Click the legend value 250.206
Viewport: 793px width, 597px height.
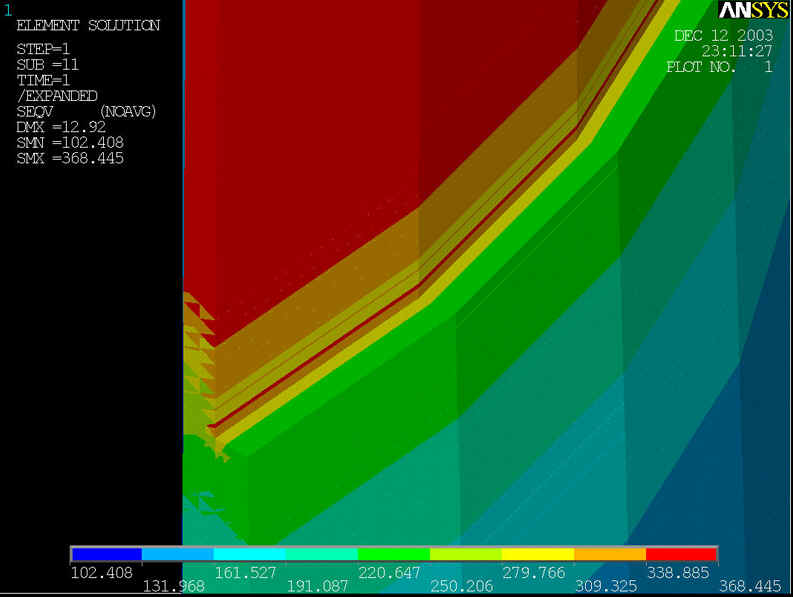[x=462, y=586]
